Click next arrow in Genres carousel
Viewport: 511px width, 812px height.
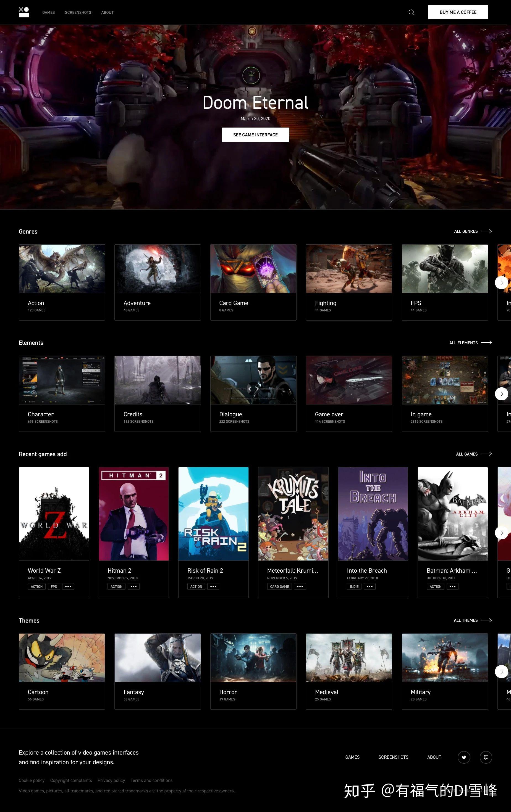502,282
